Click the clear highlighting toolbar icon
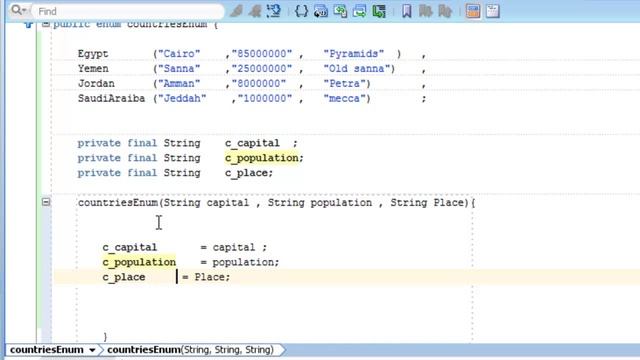This screenshot has width=640, height=360. click(x=274, y=11)
